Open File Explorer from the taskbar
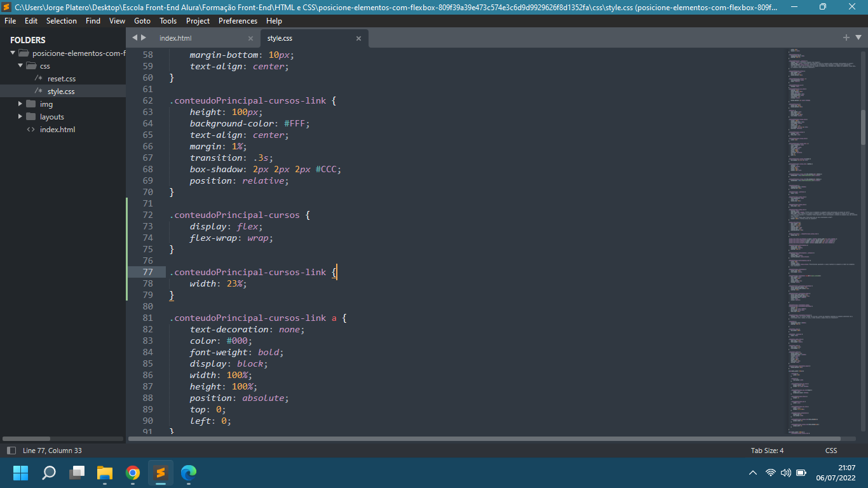This screenshot has width=868, height=488. pos(105,473)
